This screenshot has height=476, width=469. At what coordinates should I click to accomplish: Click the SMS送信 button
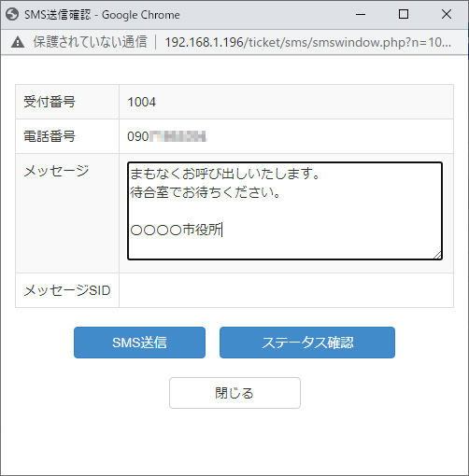139,343
